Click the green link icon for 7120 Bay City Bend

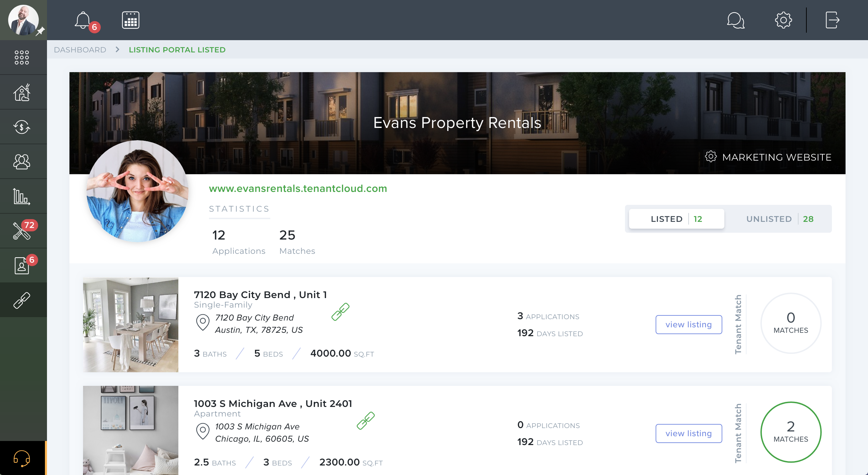(x=340, y=312)
